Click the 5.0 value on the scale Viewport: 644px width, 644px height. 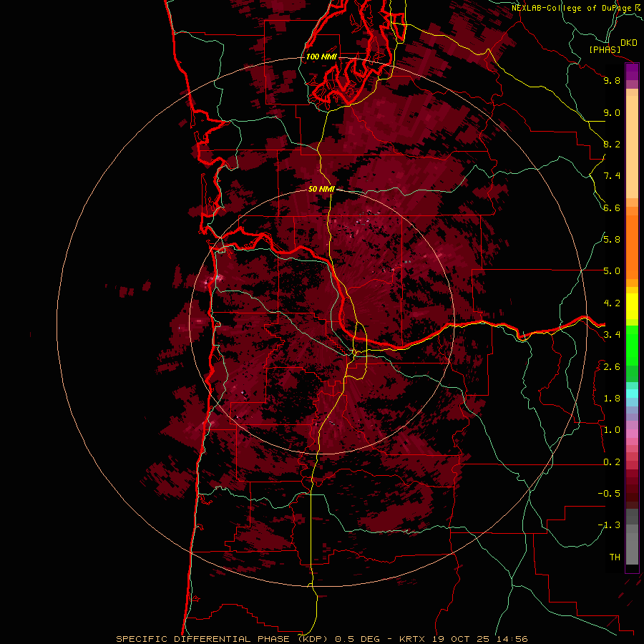point(612,271)
